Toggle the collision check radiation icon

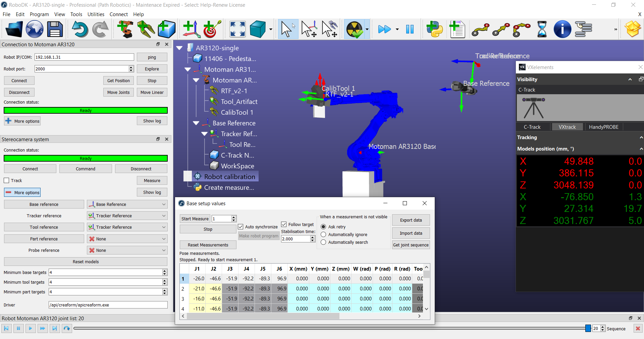[x=354, y=30]
